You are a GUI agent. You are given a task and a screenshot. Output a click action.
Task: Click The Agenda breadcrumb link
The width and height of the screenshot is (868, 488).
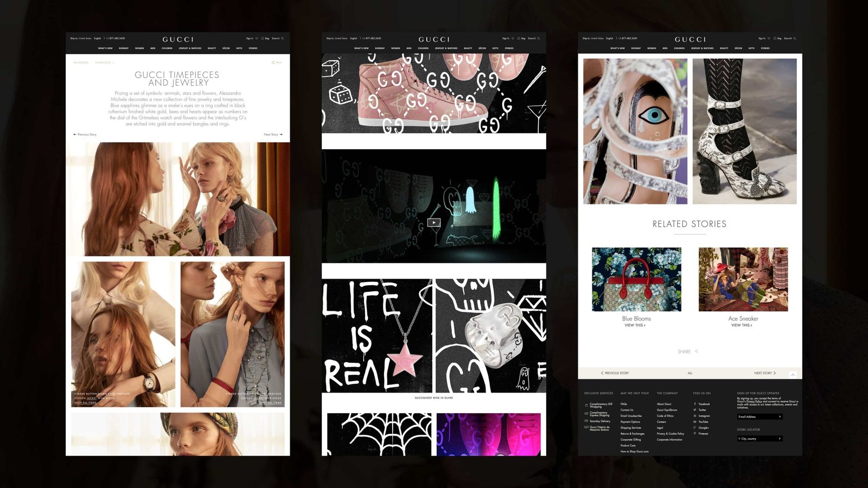[x=81, y=63]
